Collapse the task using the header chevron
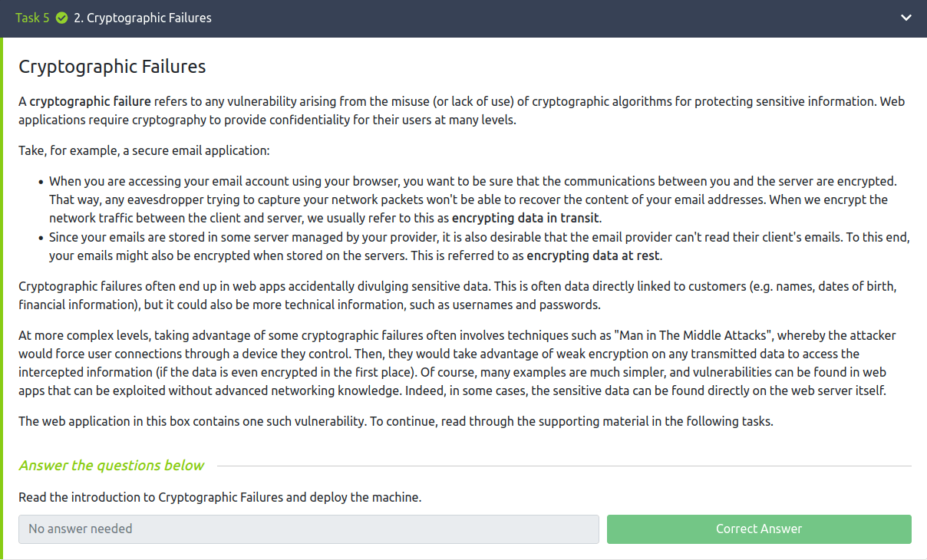The height and width of the screenshot is (560, 927). pos(906,18)
